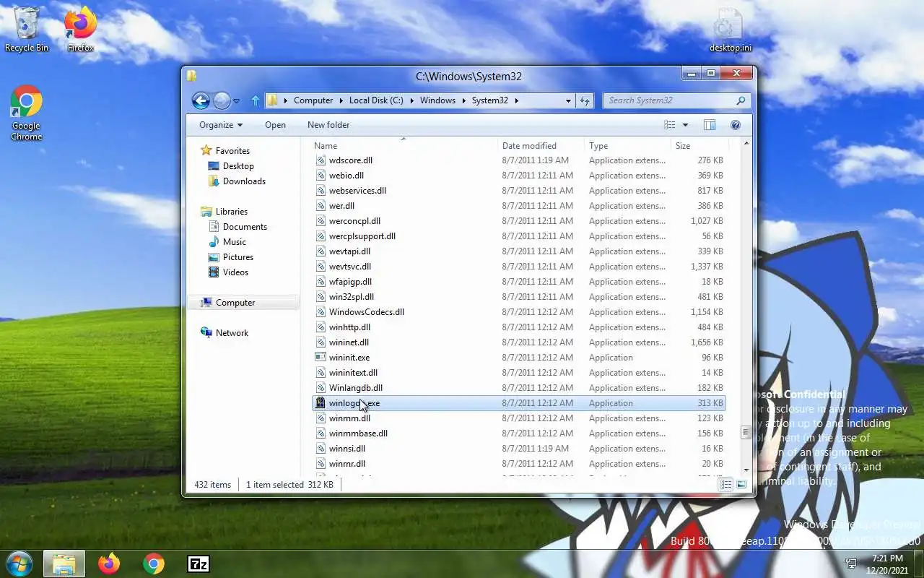Click the Open toolbar button

(275, 125)
